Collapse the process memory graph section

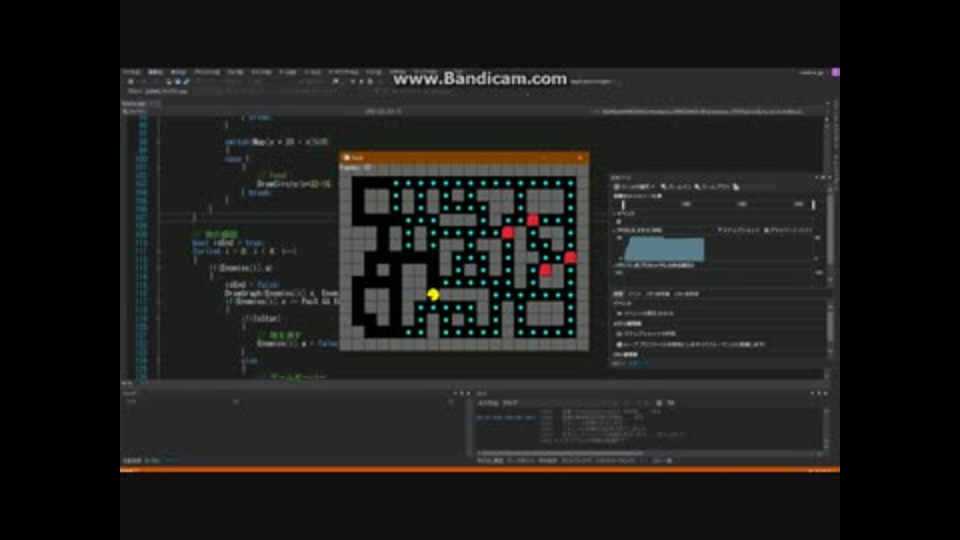(x=615, y=230)
